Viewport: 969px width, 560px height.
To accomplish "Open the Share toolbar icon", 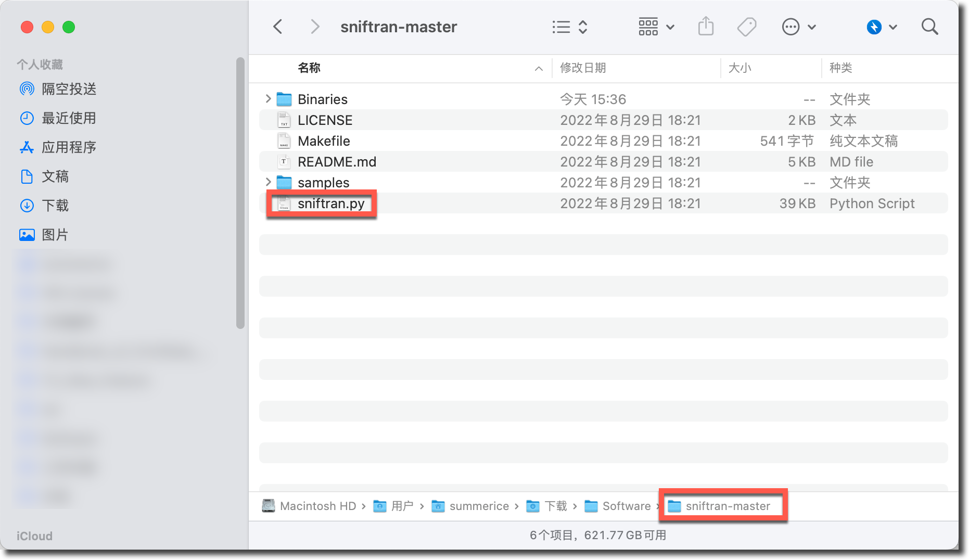I will pyautogui.click(x=706, y=27).
